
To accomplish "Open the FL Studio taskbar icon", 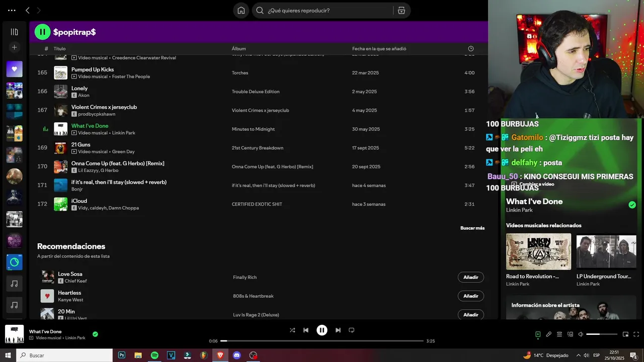I will point(204,355).
